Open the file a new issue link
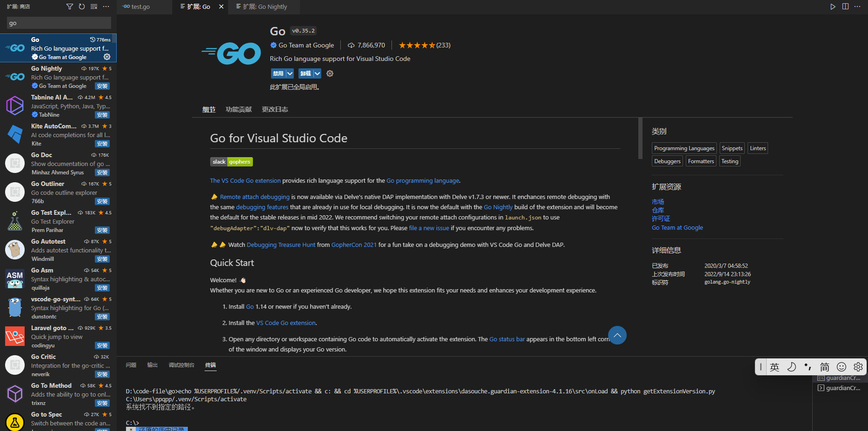The height and width of the screenshot is (431, 868). 429,228
